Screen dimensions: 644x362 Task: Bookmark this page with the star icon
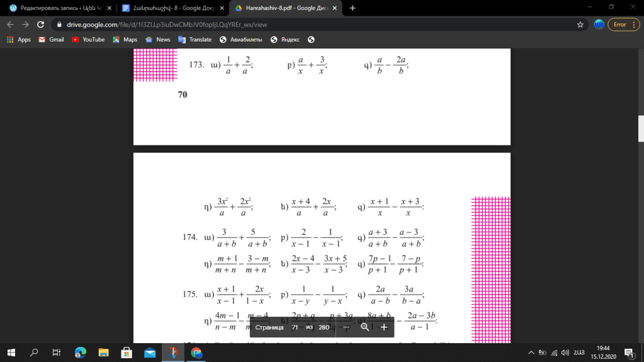(x=580, y=25)
